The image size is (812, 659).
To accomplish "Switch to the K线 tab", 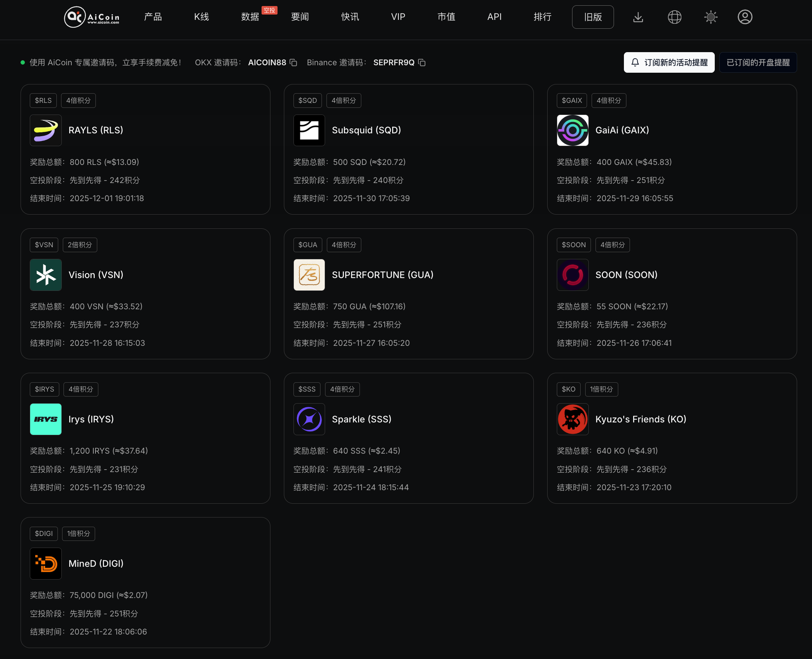I will (x=201, y=17).
